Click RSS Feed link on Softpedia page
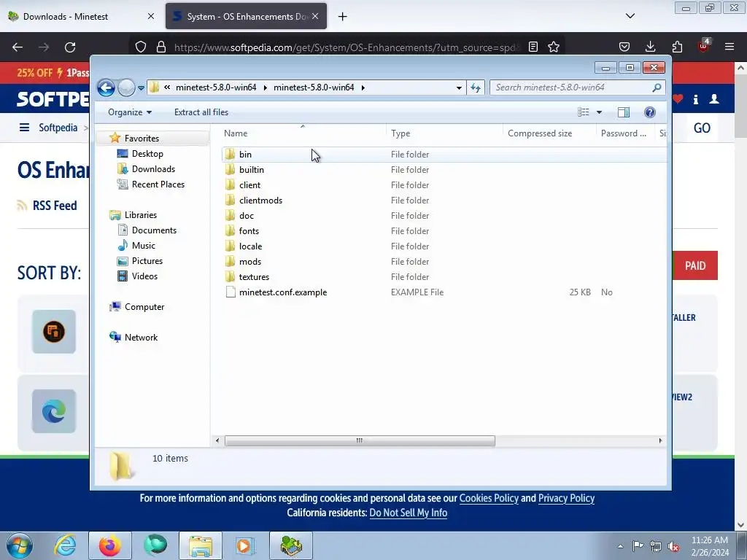 click(54, 206)
